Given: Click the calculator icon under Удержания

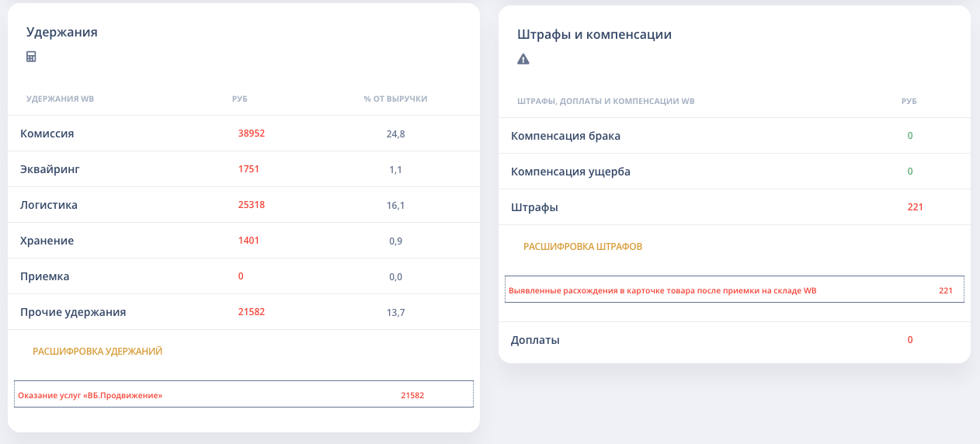Looking at the screenshot, I should pos(31,56).
